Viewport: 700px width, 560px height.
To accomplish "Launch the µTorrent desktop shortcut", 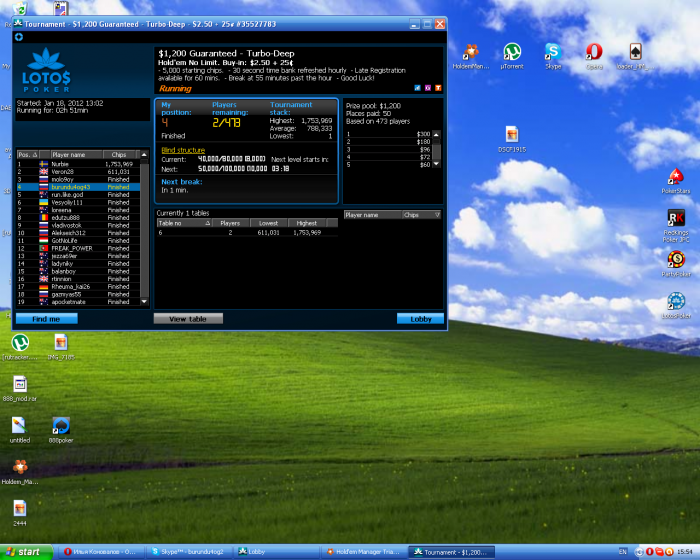I will coord(511,52).
